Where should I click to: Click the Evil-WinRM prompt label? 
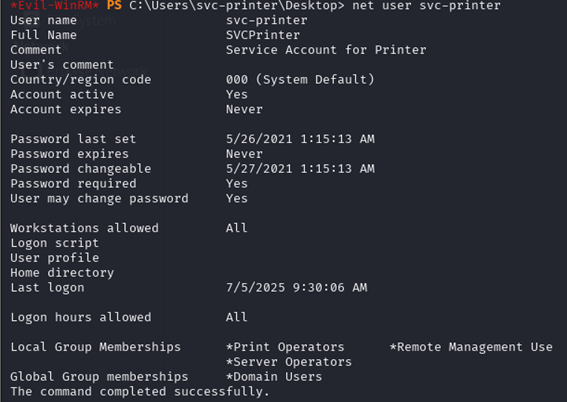[55, 5]
